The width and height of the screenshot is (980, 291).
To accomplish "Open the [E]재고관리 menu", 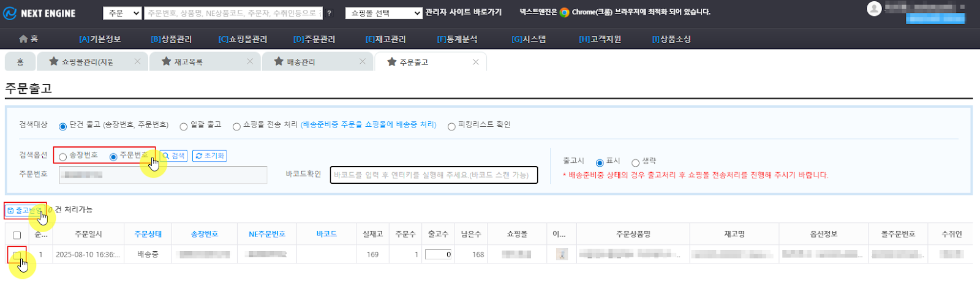I will tap(385, 39).
